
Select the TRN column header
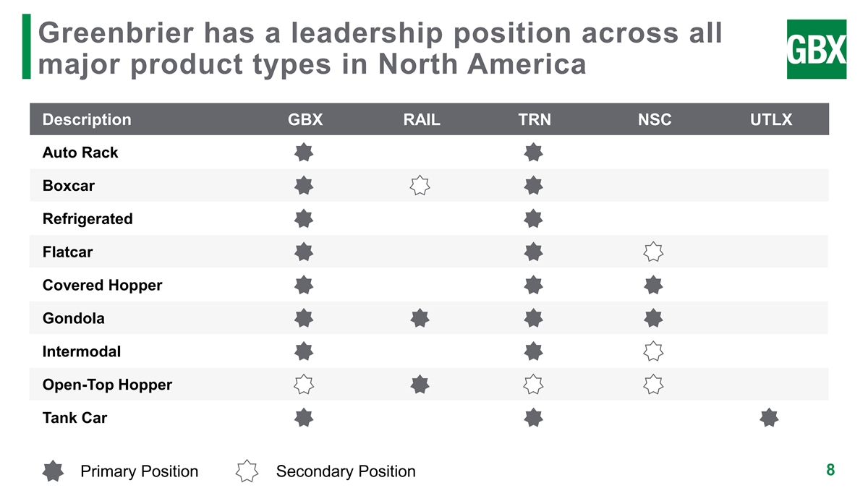pos(535,120)
